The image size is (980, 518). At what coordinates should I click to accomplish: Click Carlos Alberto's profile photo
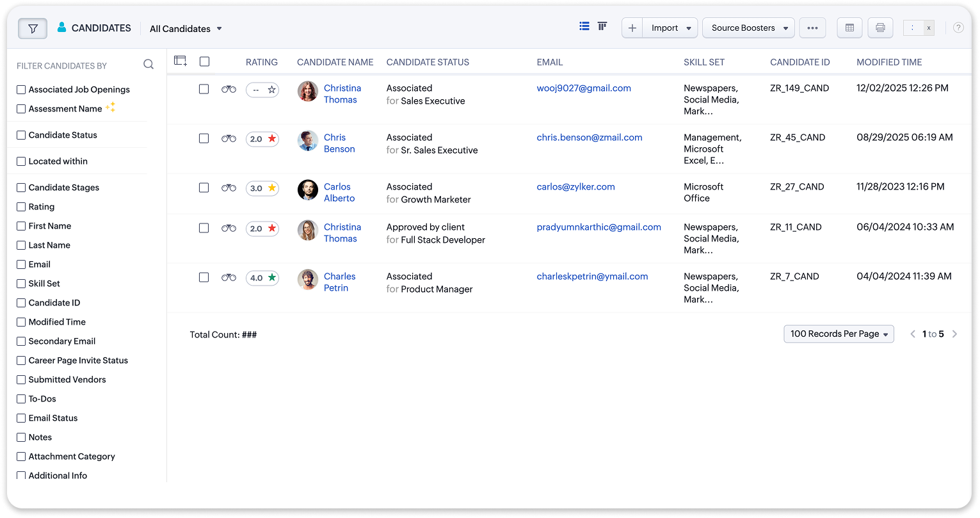point(308,190)
